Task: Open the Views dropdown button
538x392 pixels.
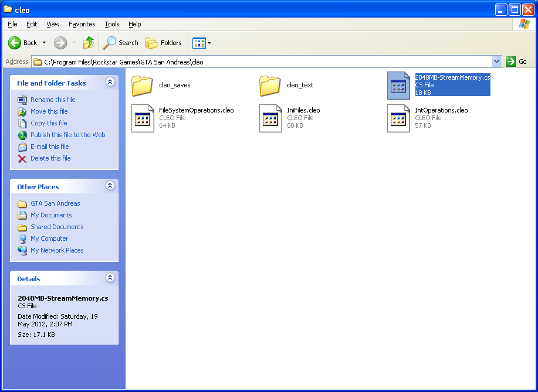Action: pyautogui.click(x=201, y=43)
